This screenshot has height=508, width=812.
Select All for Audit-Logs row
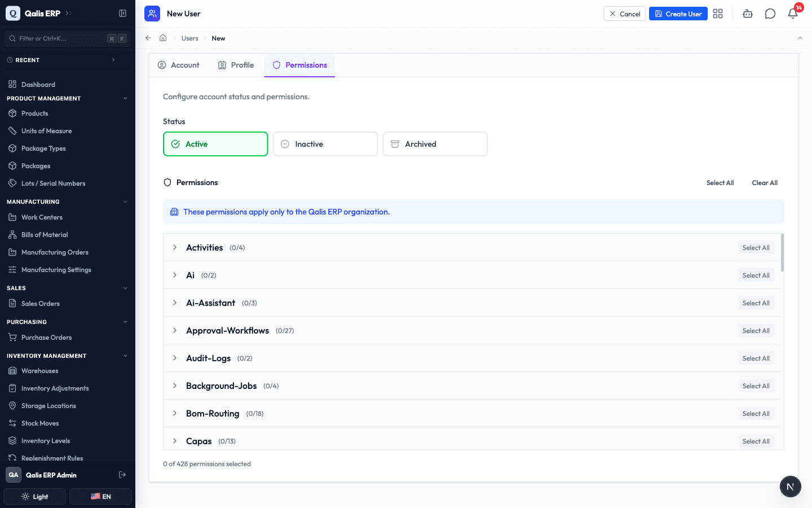coord(756,358)
